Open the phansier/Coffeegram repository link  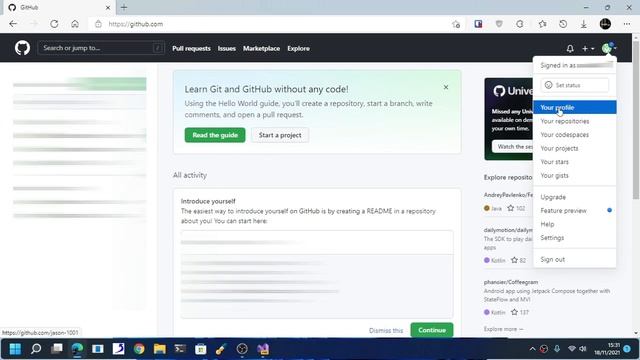[x=511, y=282]
